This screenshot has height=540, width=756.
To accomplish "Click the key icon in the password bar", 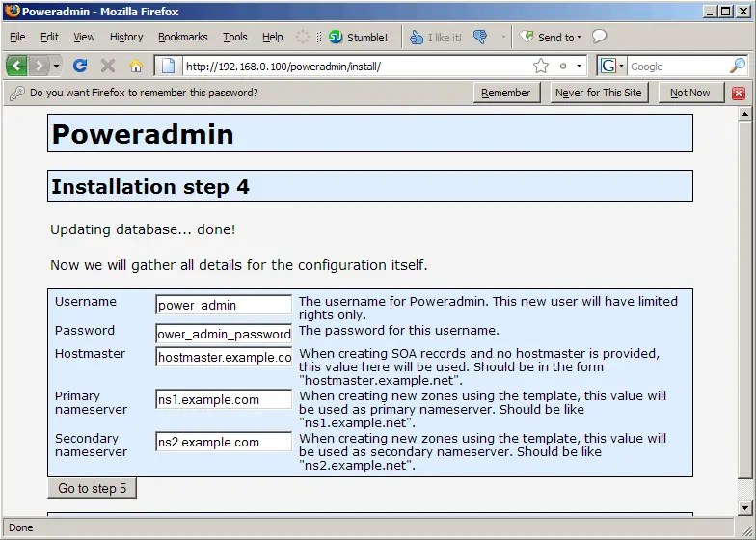I will [17, 93].
